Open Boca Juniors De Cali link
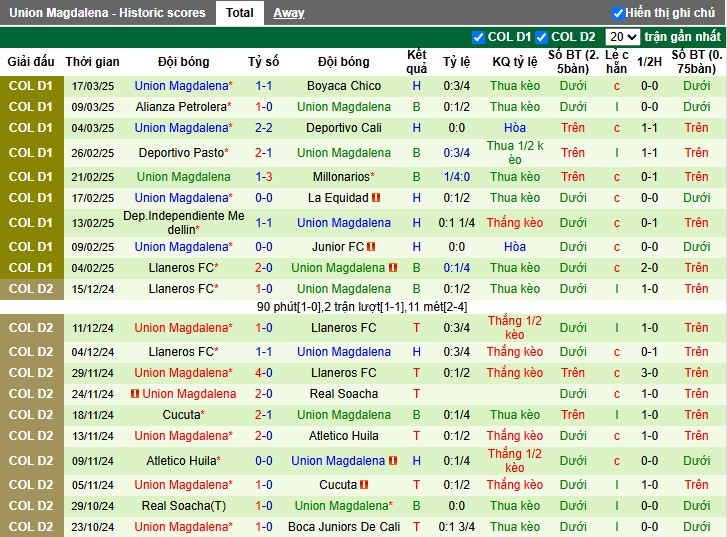This screenshot has width=727, height=537. (344, 527)
